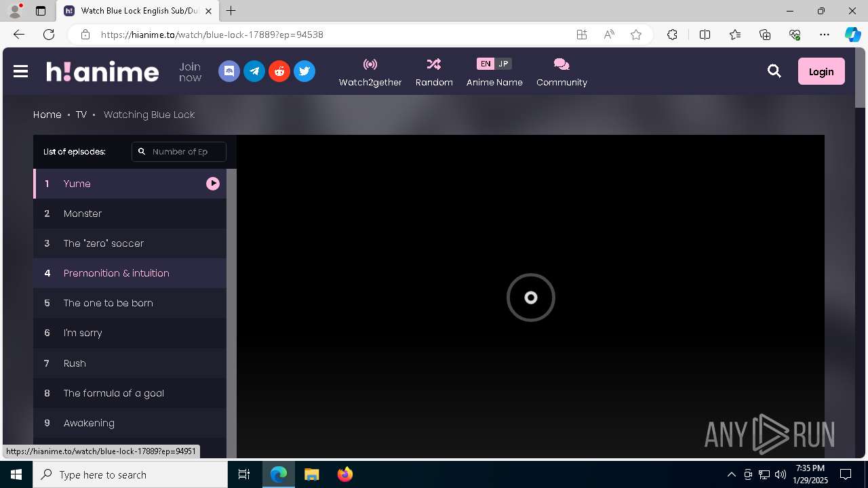This screenshot has width=868, height=488.
Task: Show hidden system tray icons
Action: tap(731, 474)
